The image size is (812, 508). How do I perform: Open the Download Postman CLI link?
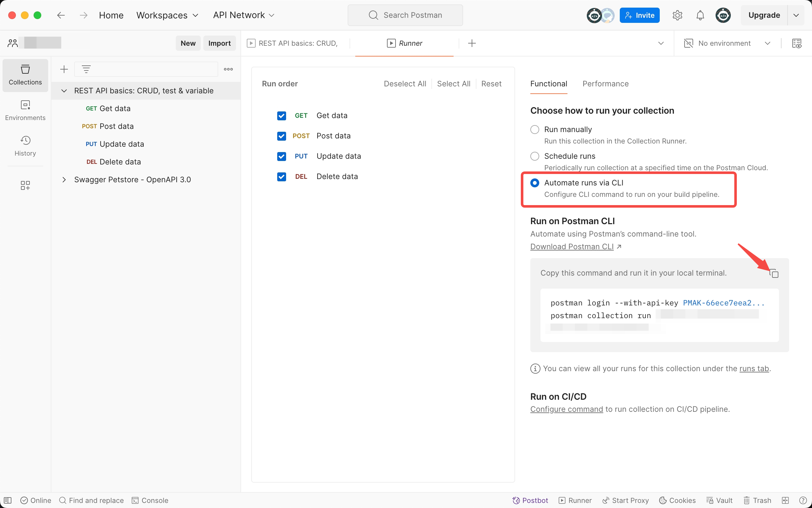click(572, 247)
